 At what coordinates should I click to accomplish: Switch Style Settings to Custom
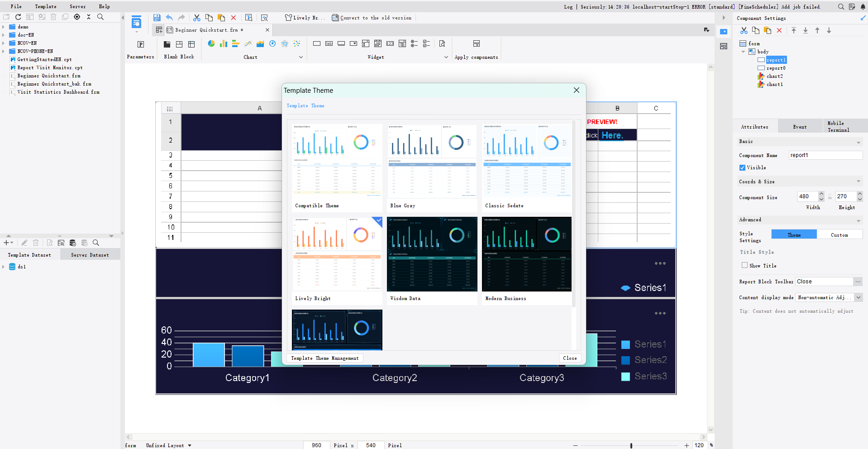pos(839,234)
